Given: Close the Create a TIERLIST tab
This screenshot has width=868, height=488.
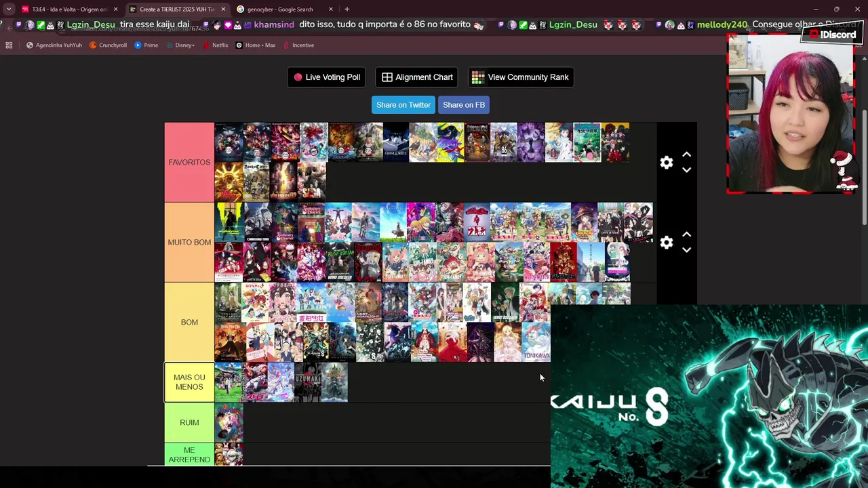Looking at the screenshot, I should point(223,9).
